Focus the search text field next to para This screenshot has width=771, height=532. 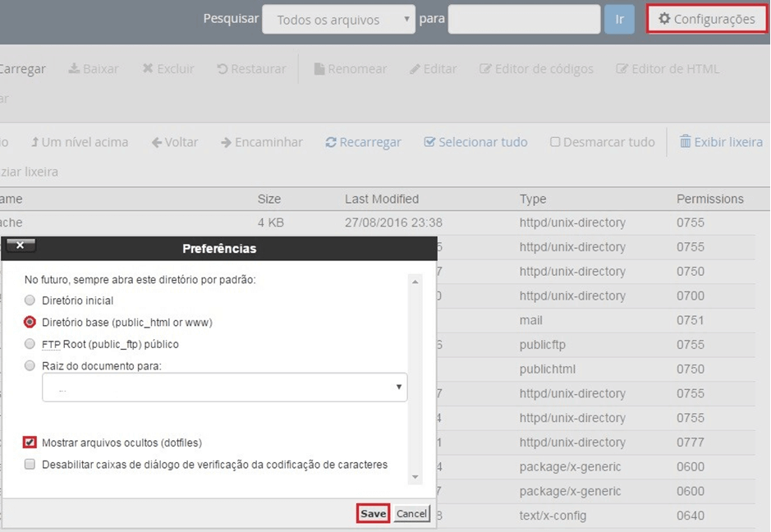[524, 19]
